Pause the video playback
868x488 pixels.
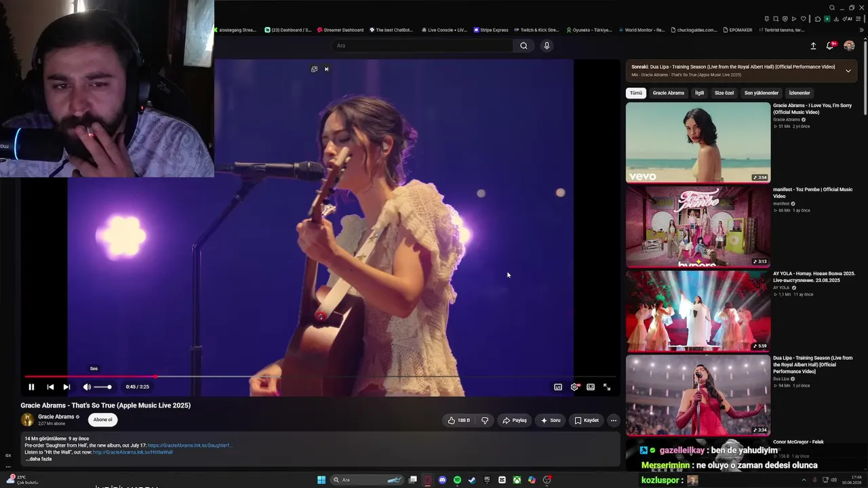[31, 387]
